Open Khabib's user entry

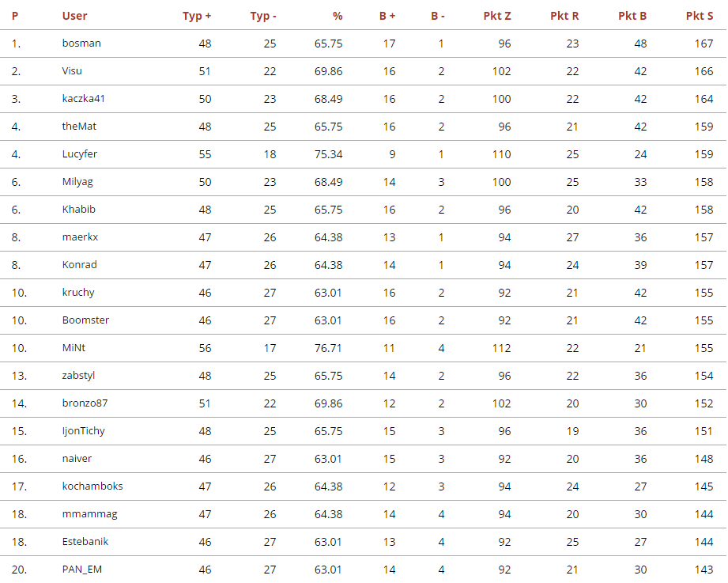tap(78, 210)
